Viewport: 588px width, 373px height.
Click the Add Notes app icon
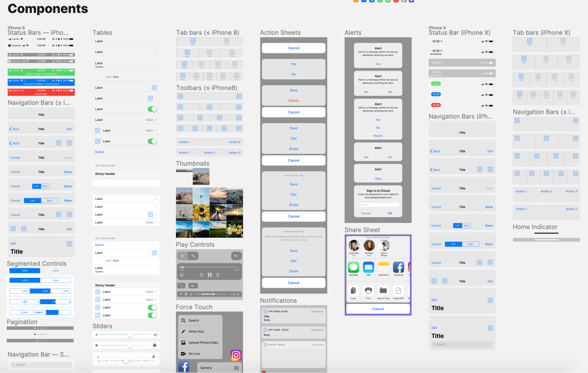coord(383,267)
